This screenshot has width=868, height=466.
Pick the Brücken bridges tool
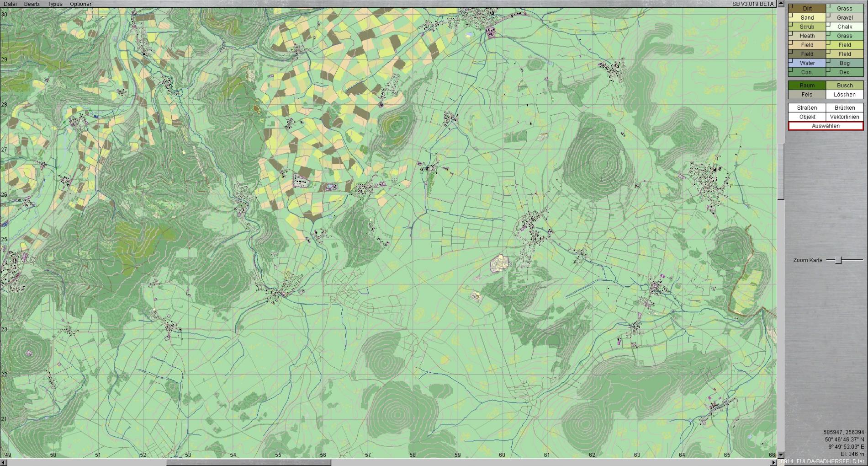coord(844,108)
